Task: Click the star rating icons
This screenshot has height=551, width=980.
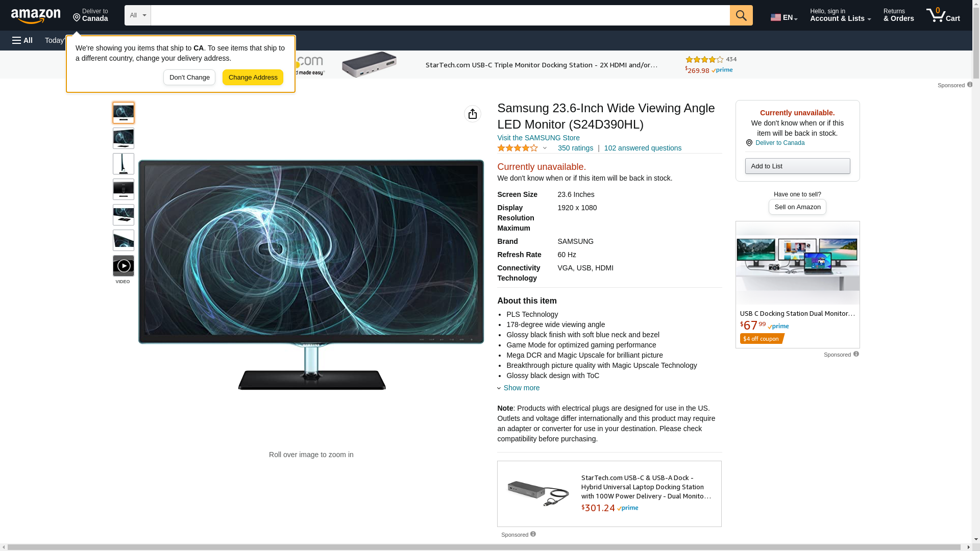Action: [x=518, y=148]
